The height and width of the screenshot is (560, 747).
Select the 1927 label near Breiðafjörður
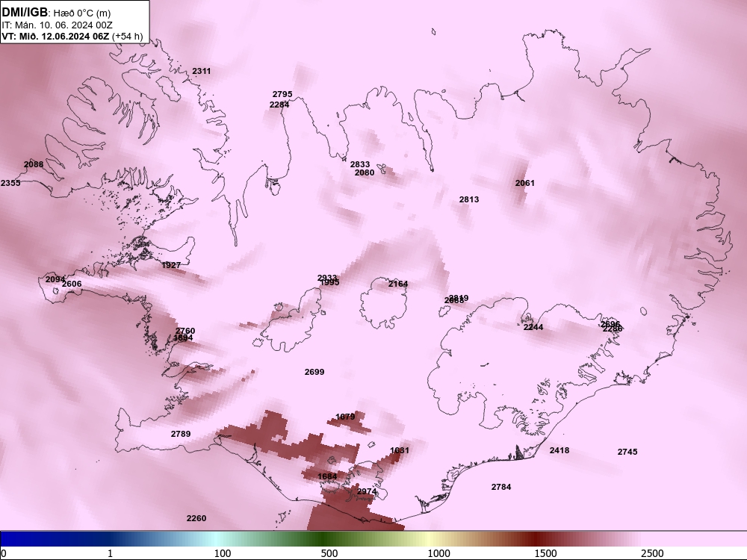(x=170, y=265)
